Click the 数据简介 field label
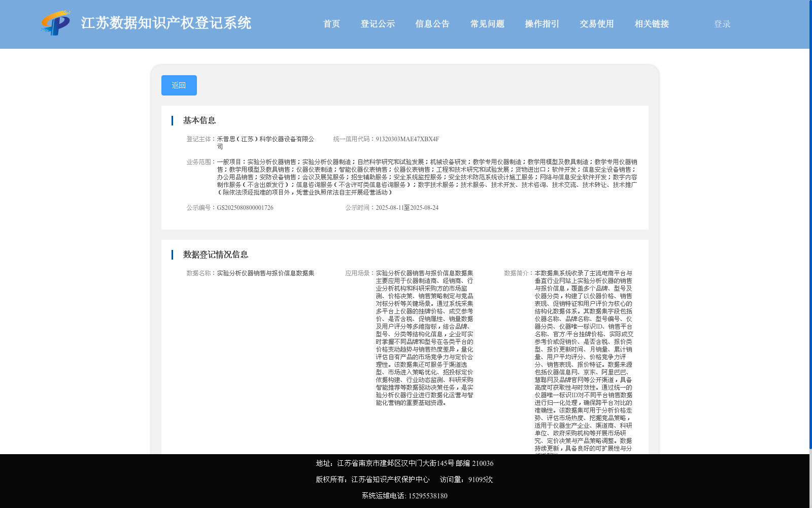Screen dimensions: 812x508 [519, 273]
